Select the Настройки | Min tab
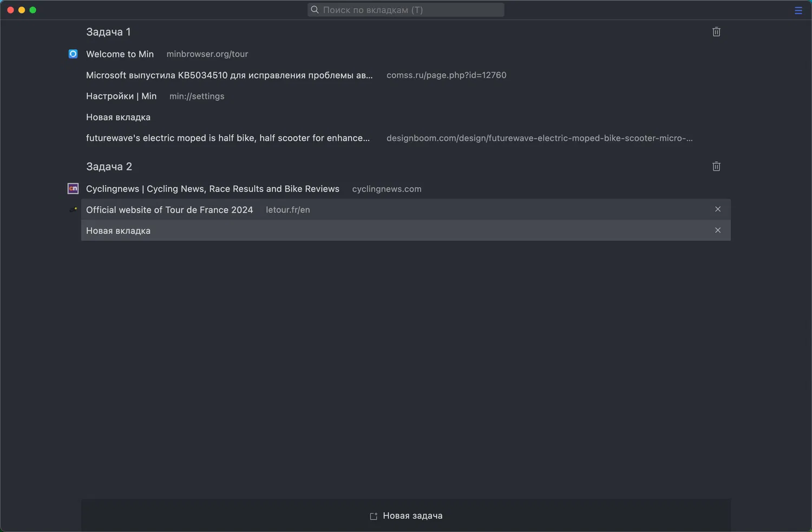 tap(121, 96)
